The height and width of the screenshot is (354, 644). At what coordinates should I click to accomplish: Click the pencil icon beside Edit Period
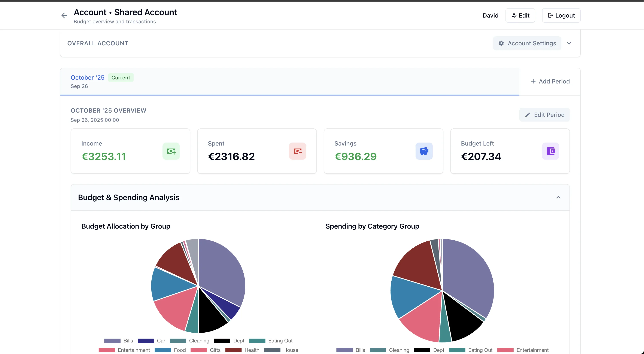coord(528,115)
